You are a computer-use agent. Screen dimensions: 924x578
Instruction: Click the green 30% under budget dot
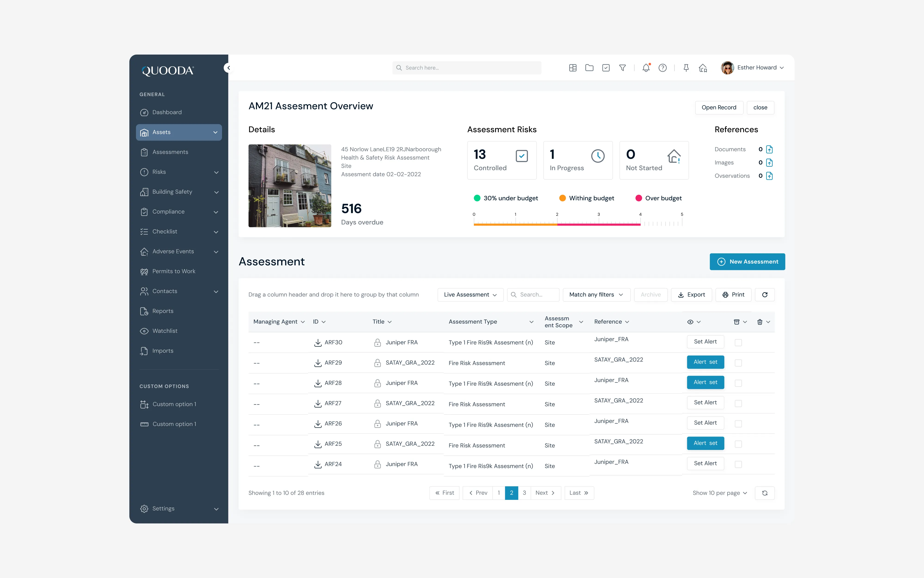tap(477, 198)
